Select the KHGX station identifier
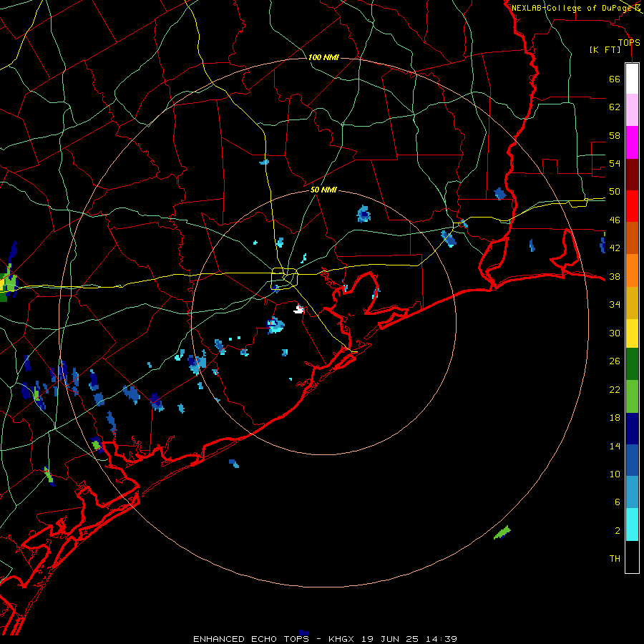The image size is (644, 644). coord(341,639)
